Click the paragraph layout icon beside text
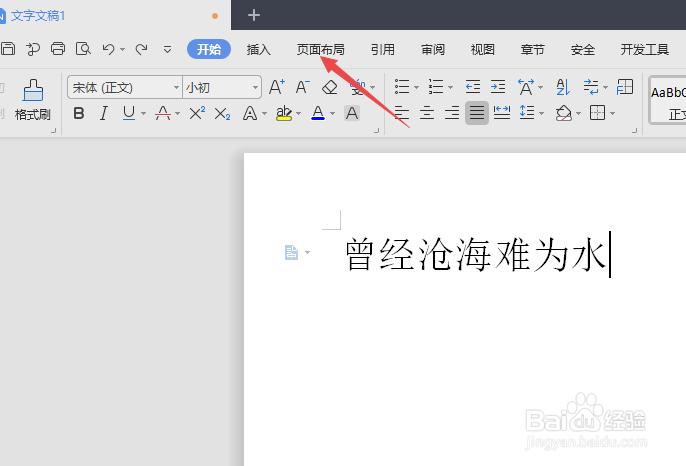This screenshot has width=686, height=466. (x=291, y=252)
